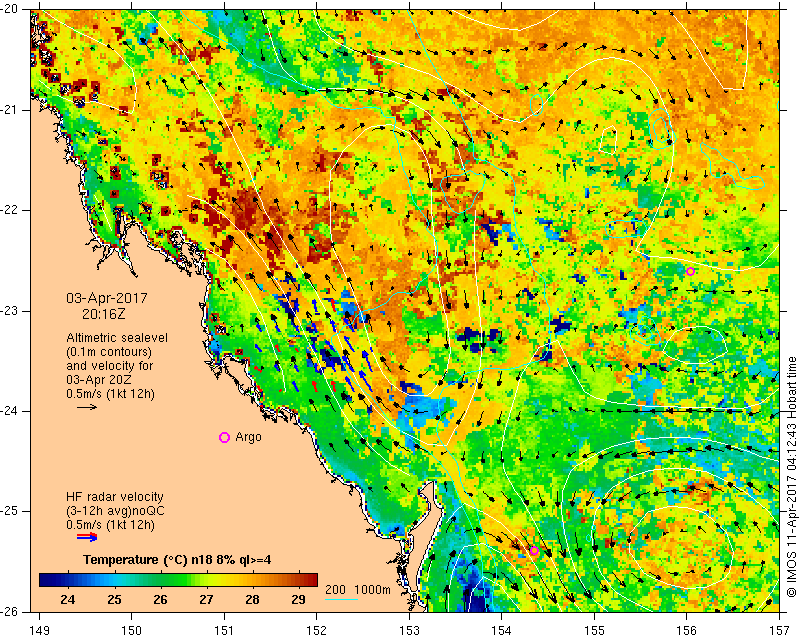The width and height of the screenshot is (800, 640).
Task: Click the altimetric '0.5m/s (1kt 12h)' text
Action: 110,393
